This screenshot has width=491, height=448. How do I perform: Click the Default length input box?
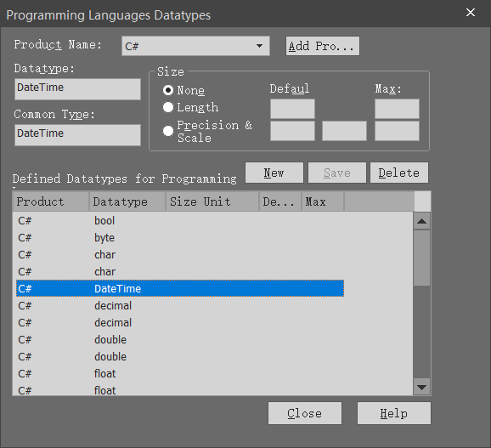[x=292, y=109]
